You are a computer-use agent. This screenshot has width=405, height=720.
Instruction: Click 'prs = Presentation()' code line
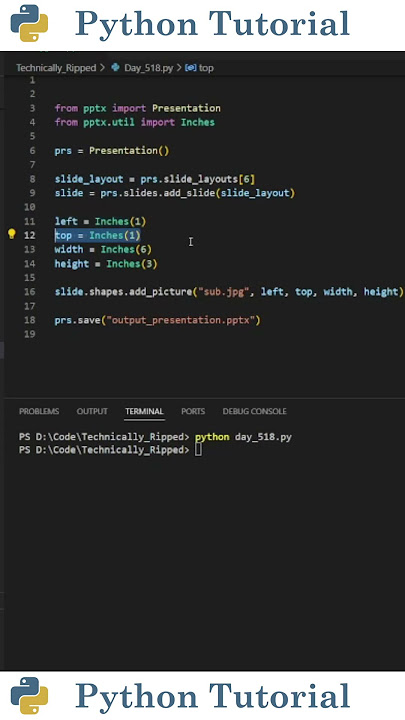click(112, 151)
